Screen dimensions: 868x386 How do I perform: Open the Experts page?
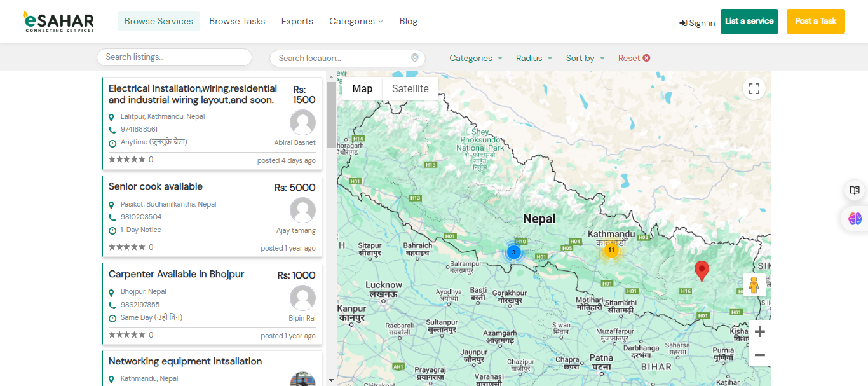(x=297, y=21)
